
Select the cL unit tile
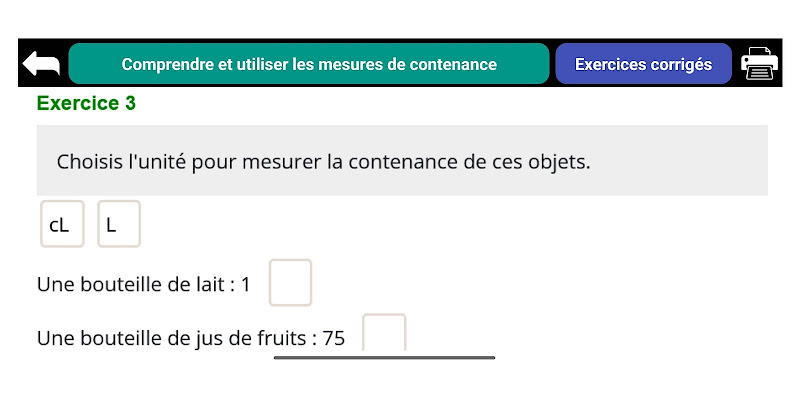pos(62,224)
